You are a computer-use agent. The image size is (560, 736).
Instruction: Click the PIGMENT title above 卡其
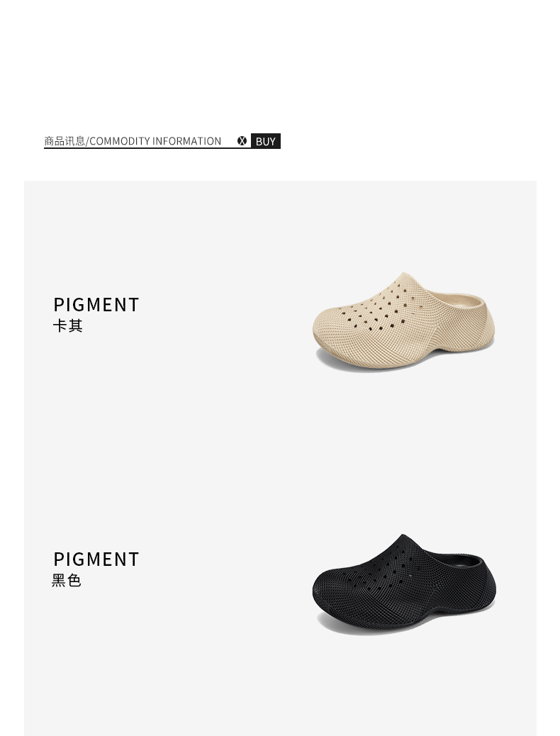96,305
